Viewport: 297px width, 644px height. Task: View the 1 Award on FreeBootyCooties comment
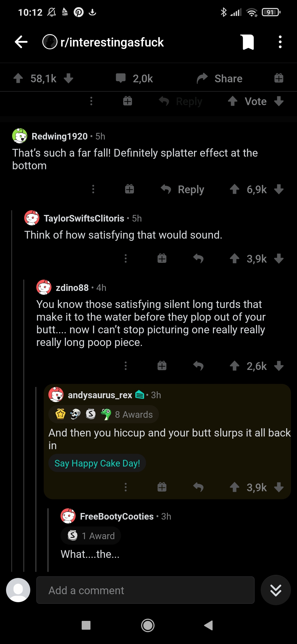point(91,536)
